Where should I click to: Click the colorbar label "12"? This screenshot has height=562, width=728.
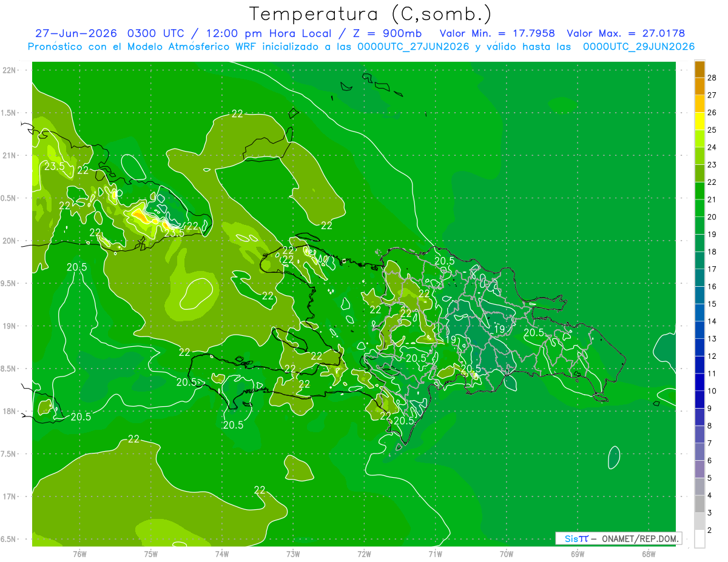tap(712, 356)
